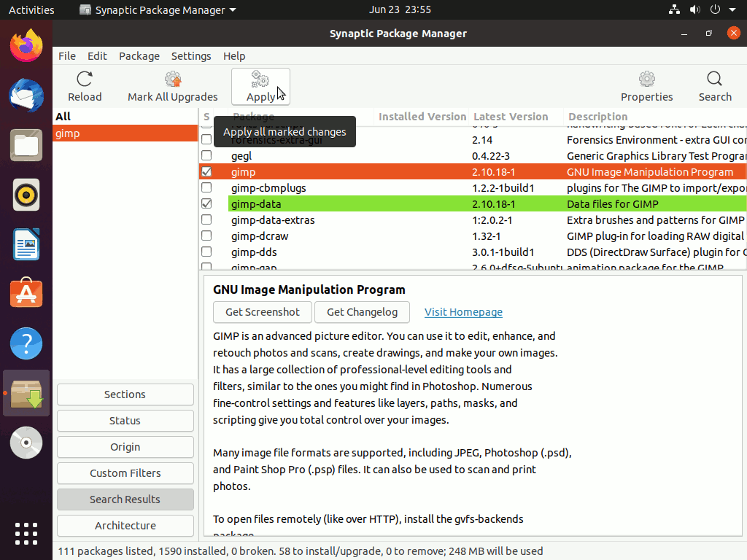Mark the gimp-cbmplugs checkbox
The width and height of the screenshot is (747, 560).
tap(206, 187)
